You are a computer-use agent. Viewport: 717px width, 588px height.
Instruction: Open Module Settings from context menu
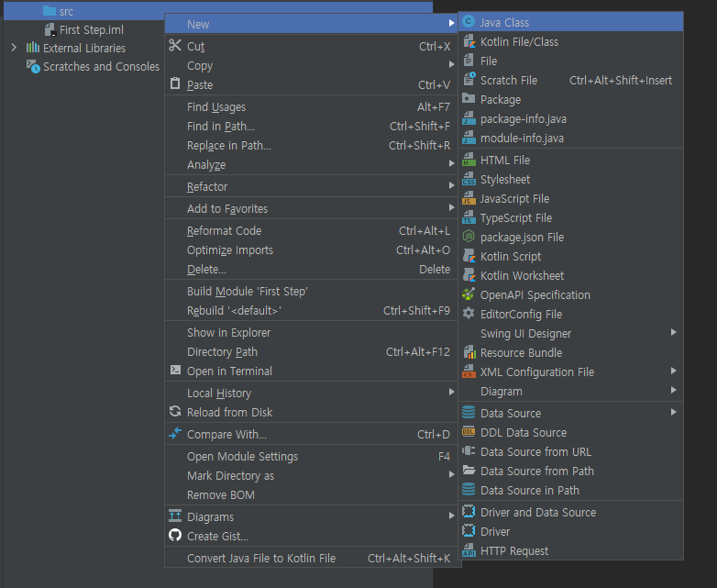click(311, 457)
